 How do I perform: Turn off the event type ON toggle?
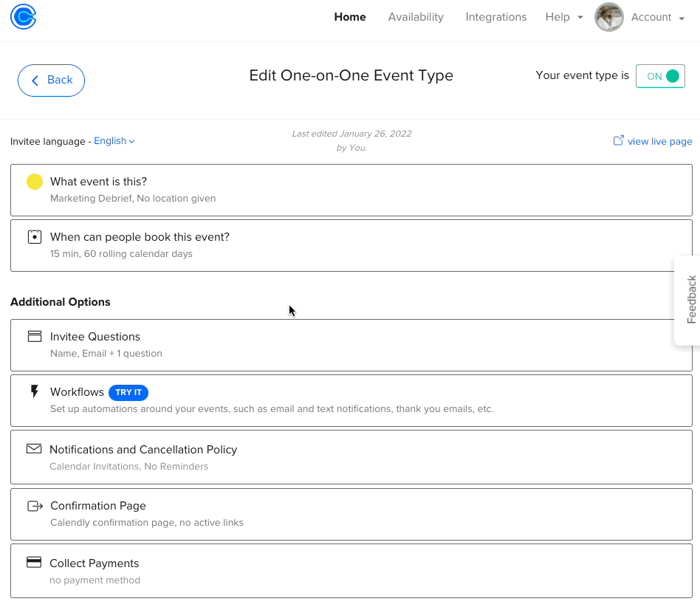click(660, 75)
